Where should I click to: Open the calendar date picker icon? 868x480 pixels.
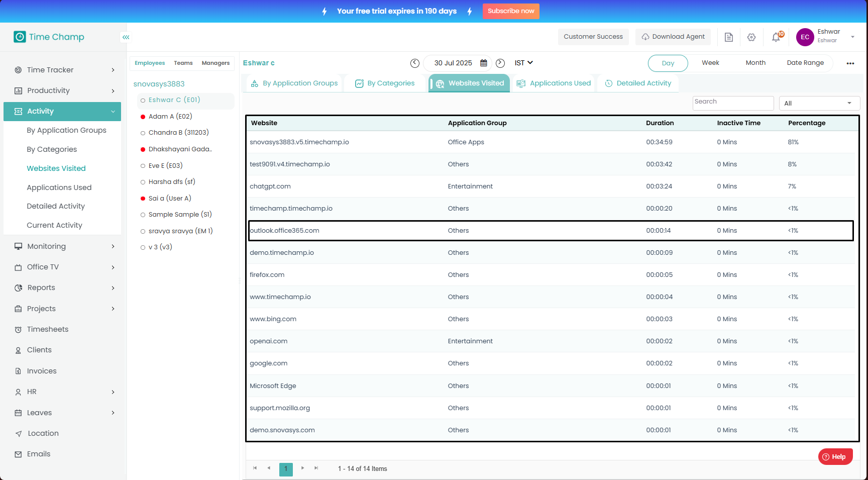click(484, 63)
